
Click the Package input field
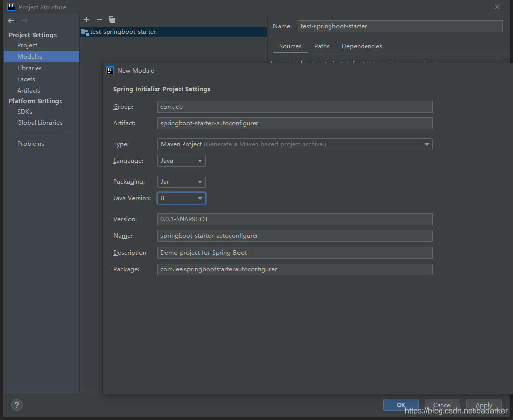[x=294, y=269]
